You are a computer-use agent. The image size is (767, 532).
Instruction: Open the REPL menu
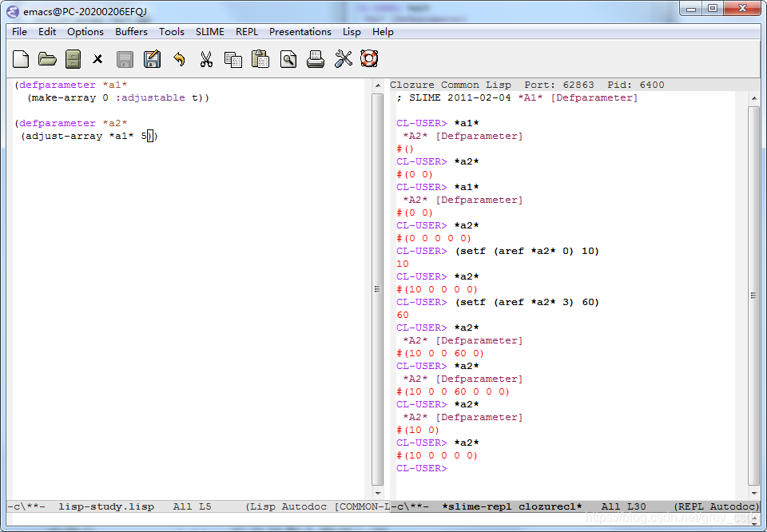pos(247,32)
